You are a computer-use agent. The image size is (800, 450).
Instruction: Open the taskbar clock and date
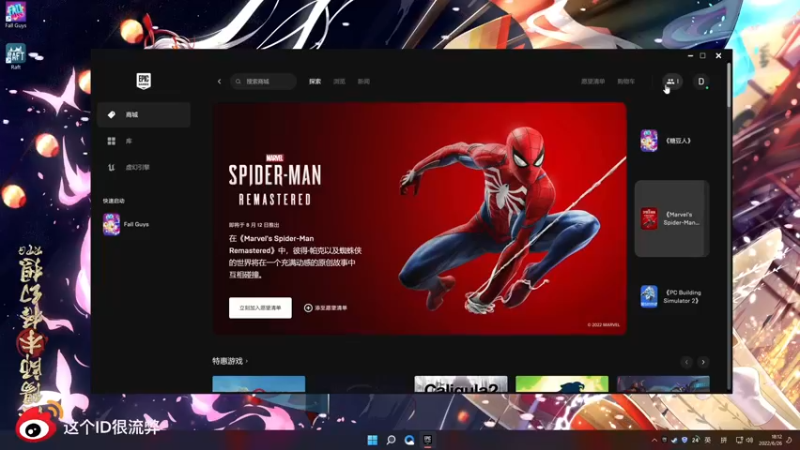pos(770,440)
